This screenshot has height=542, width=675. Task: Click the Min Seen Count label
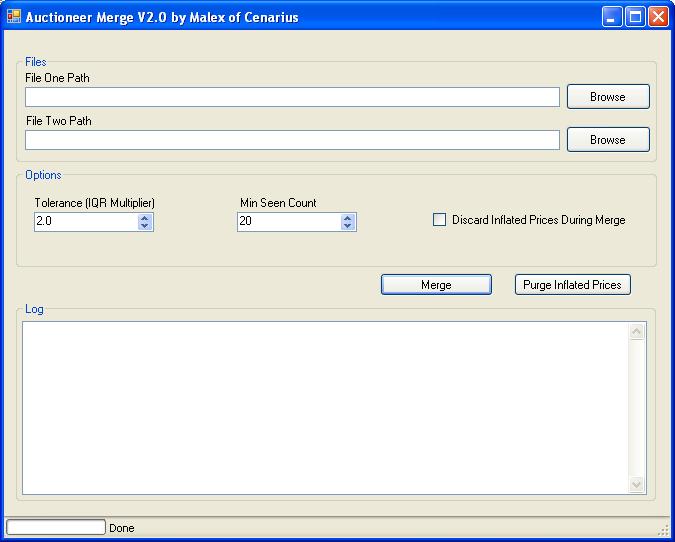pyautogui.click(x=278, y=203)
